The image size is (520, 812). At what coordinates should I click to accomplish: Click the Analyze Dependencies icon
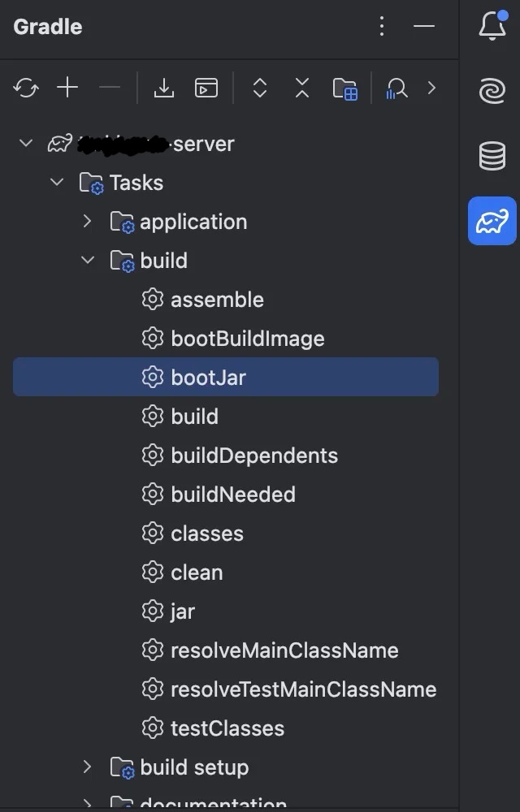396,88
